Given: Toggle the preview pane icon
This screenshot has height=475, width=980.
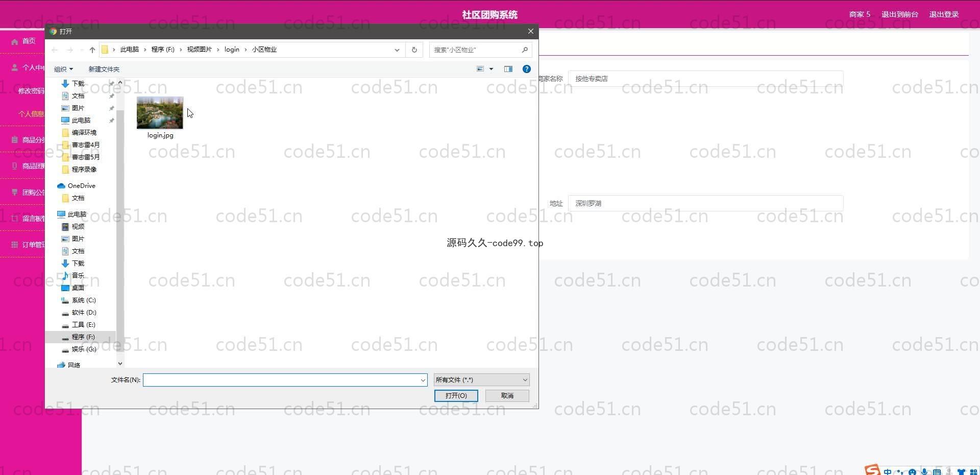Looking at the screenshot, I should (508, 69).
